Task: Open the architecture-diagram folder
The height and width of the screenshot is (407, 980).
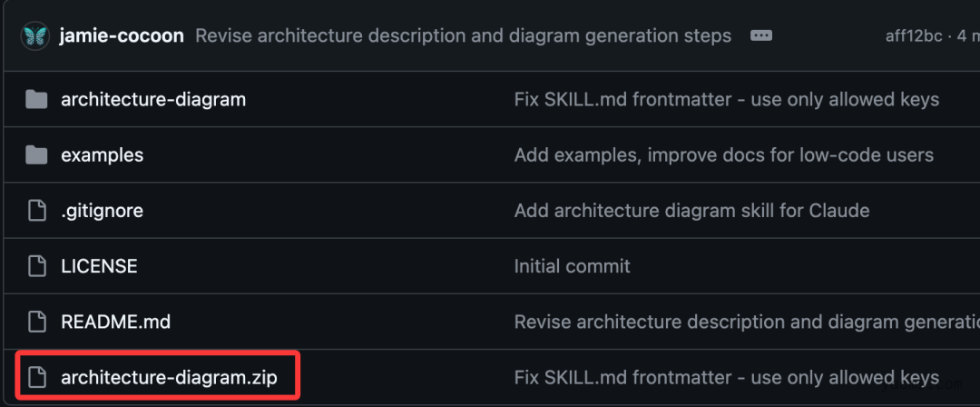Action: pos(153,99)
